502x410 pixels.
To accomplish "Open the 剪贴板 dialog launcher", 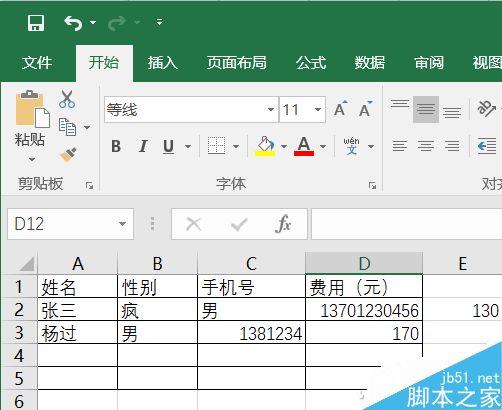I will click(x=89, y=185).
